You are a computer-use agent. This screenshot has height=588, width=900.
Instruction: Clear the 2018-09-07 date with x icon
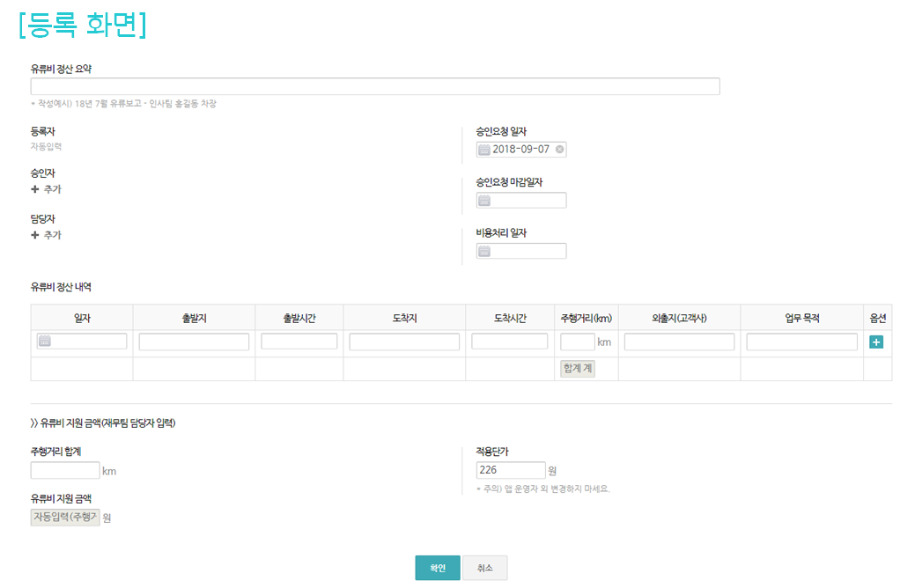point(559,150)
